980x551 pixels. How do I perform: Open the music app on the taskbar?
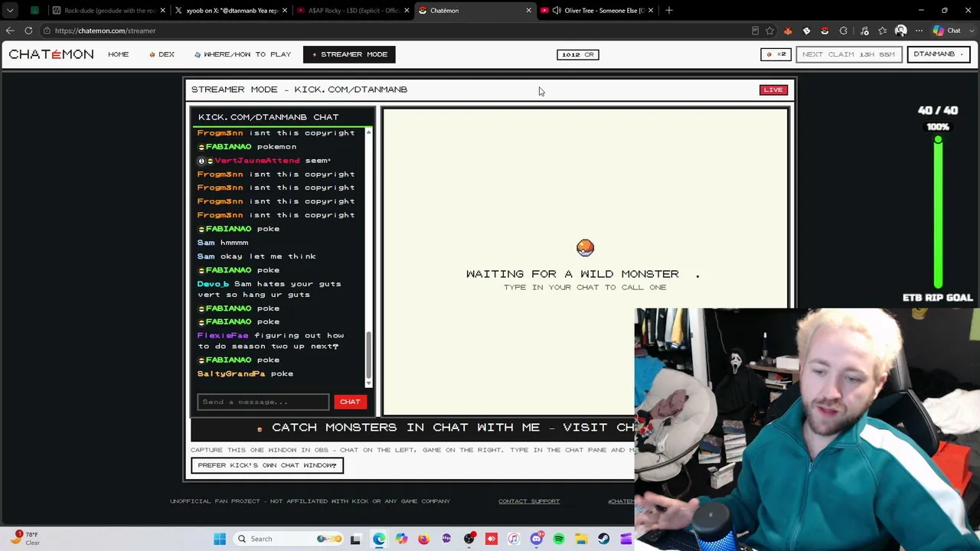pyautogui.click(x=514, y=539)
